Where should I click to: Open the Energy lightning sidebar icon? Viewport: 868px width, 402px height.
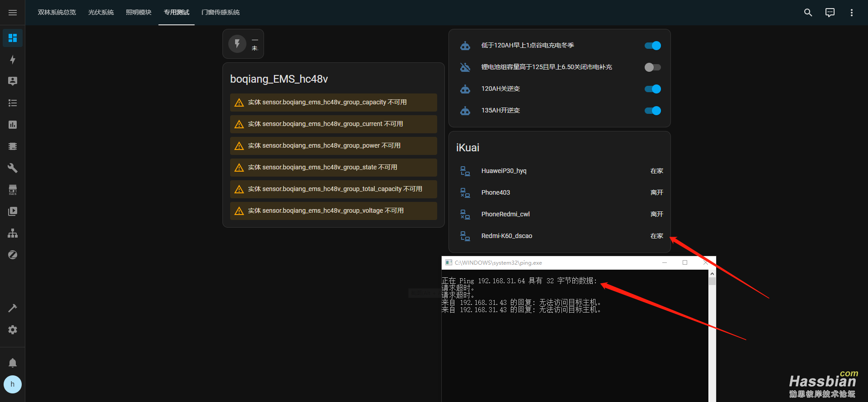(13, 60)
